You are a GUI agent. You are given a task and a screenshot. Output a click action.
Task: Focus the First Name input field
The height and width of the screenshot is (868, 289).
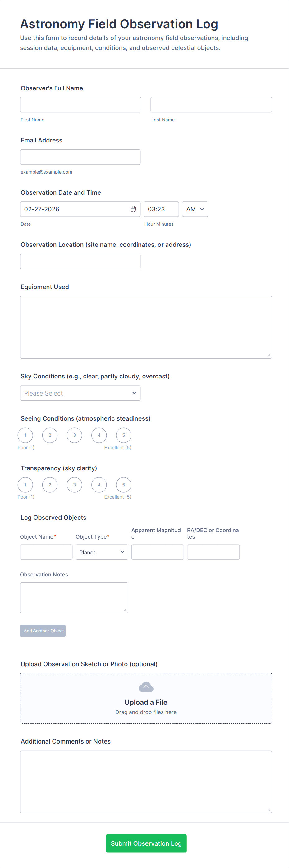(x=80, y=105)
